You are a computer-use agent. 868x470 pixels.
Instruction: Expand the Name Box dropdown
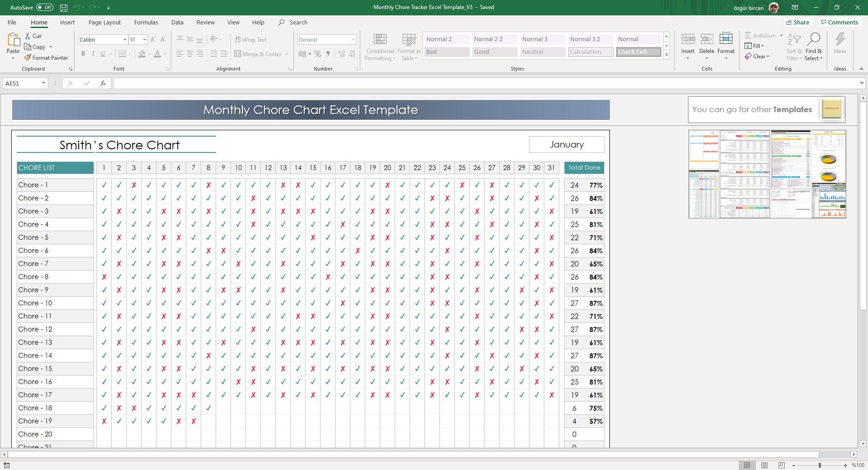[x=43, y=83]
